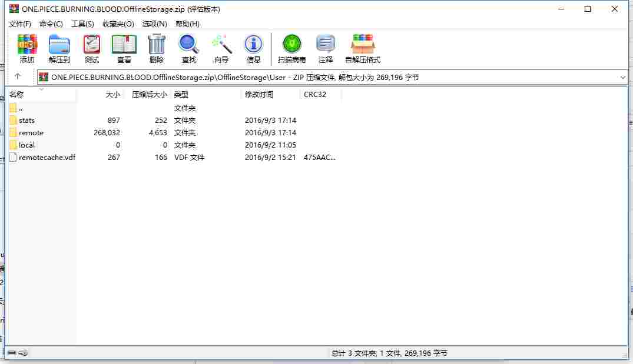The height and width of the screenshot is (364, 633).
Task: Click the 2016/9/2 11:05 date of local
Action: [x=270, y=145]
